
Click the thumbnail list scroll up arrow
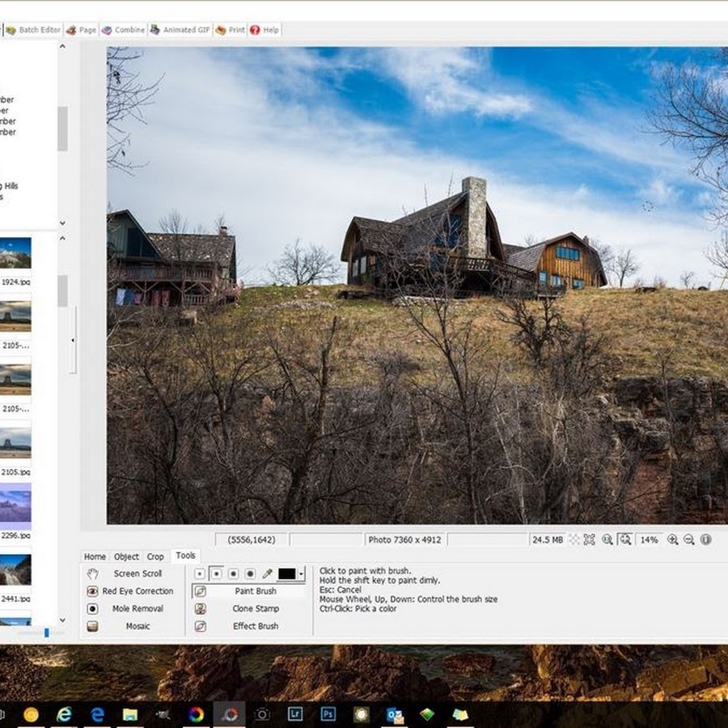62,238
